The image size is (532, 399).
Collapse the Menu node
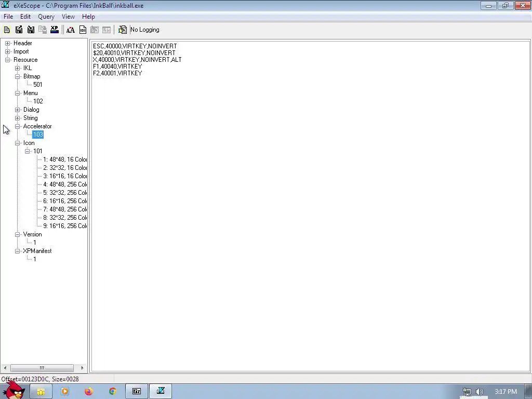tap(17, 93)
